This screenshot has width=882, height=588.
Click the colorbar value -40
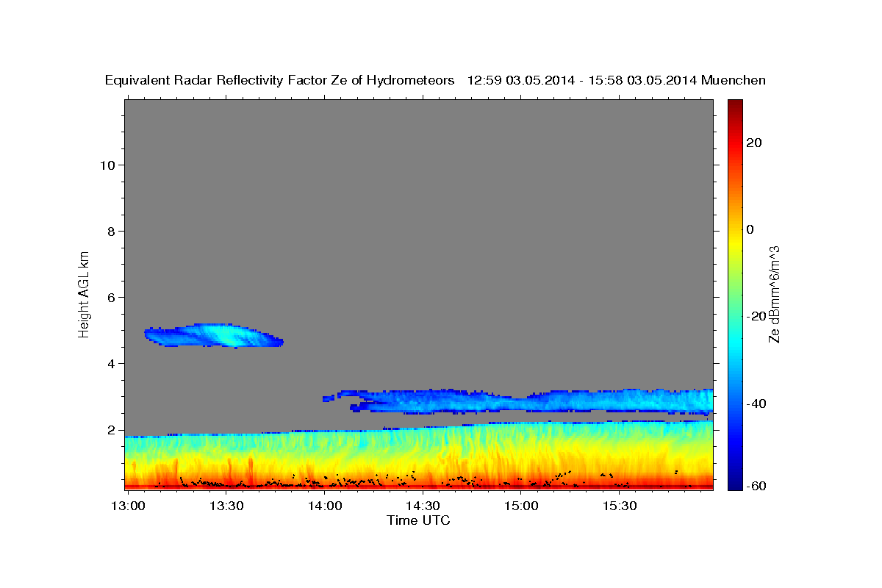pyautogui.click(x=756, y=403)
